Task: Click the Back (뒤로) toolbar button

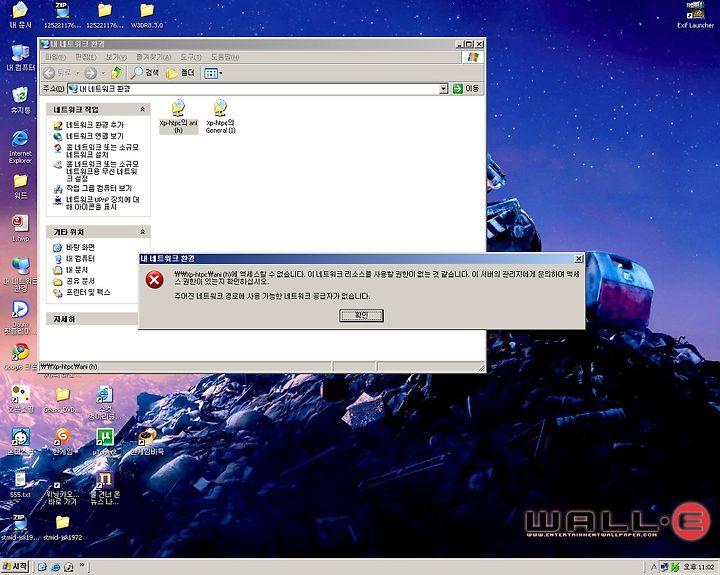Action: point(58,73)
